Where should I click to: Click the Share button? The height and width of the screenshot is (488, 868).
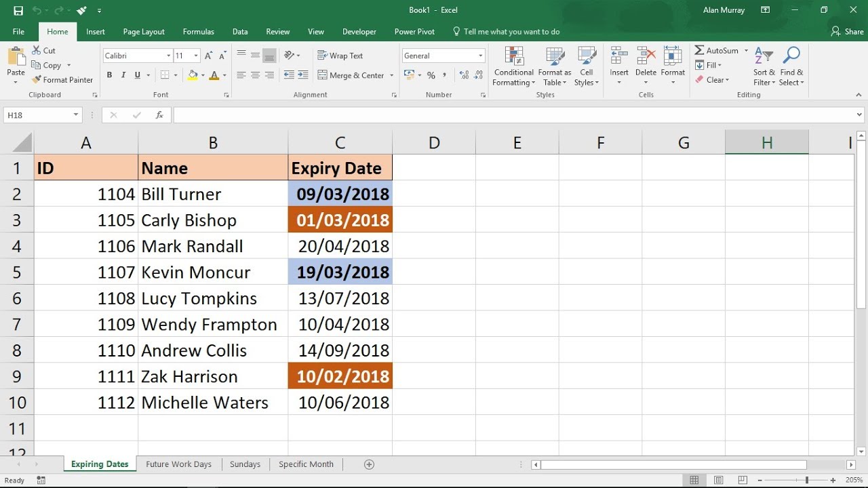(848, 32)
